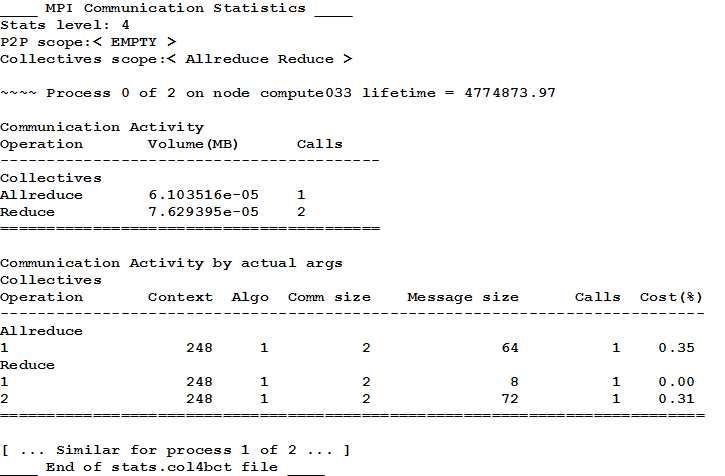The height and width of the screenshot is (476, 725).
Task: Click the Collectives scope line
Action: [x=176, y=59]
